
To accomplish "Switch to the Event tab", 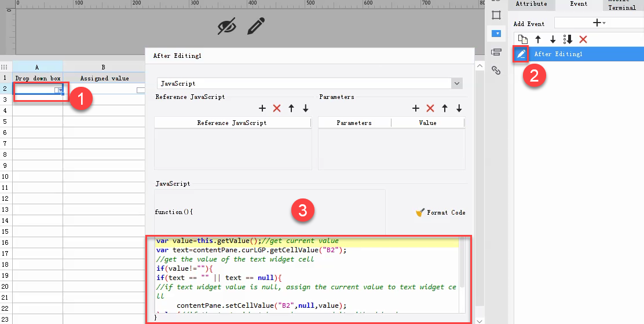I will click(579, 3).
